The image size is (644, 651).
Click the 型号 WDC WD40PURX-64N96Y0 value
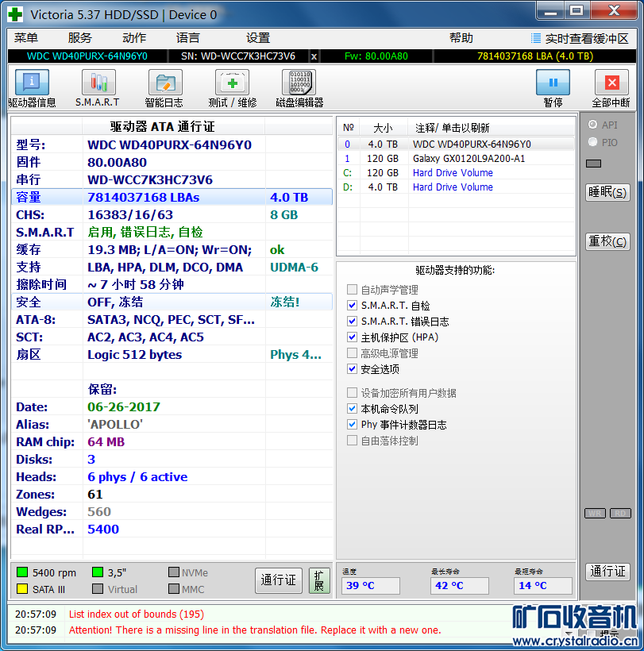pos(169,145)
